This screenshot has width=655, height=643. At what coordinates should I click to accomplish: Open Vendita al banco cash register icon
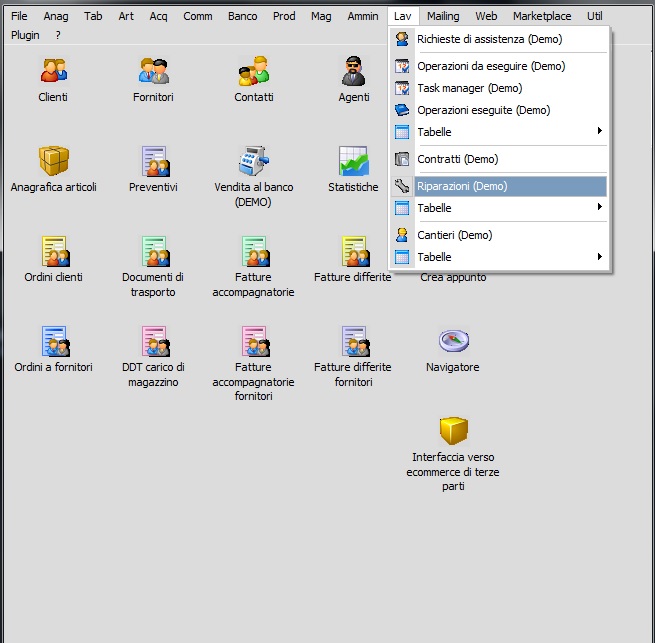(x=254, y=161)
